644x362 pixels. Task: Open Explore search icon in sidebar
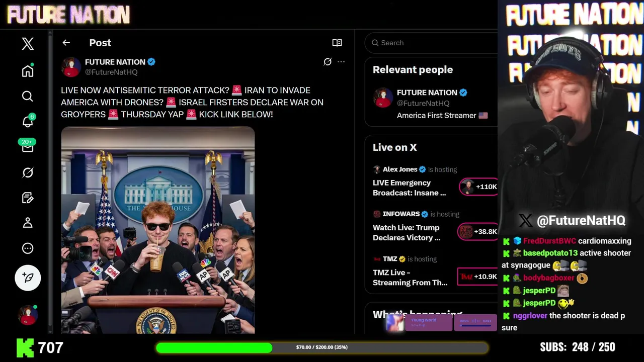tap(28, 96)
